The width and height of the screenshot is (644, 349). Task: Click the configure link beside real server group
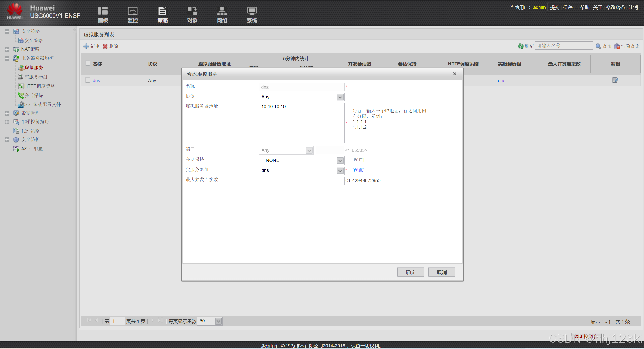coord(358,170)
